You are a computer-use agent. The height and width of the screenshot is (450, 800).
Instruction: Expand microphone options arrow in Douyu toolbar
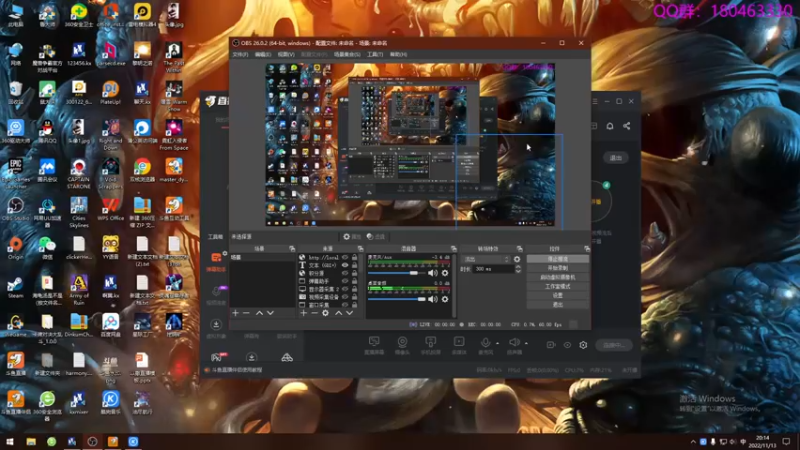[497, 343]
